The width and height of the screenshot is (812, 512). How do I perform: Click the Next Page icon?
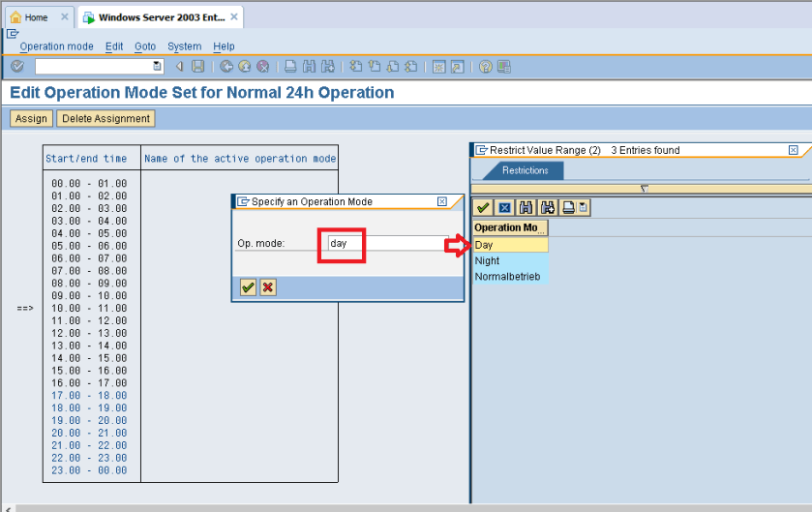click(x=393, y=66)
